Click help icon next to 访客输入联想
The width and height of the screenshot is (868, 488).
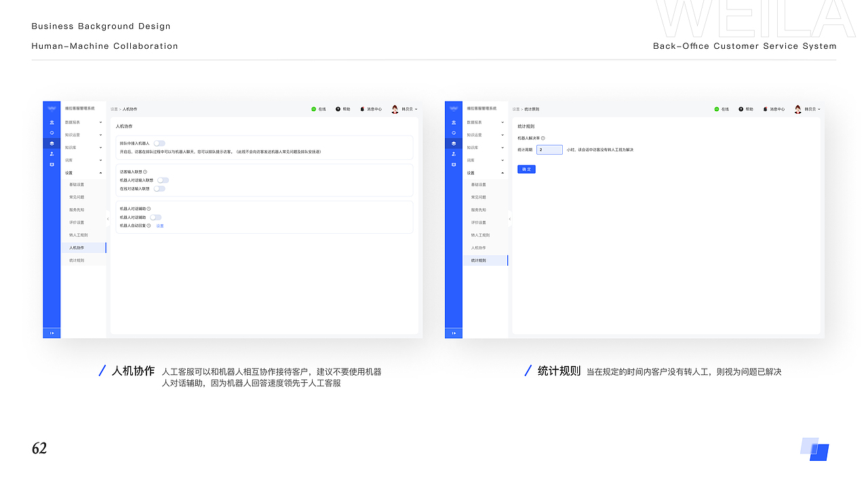[145, 172]
